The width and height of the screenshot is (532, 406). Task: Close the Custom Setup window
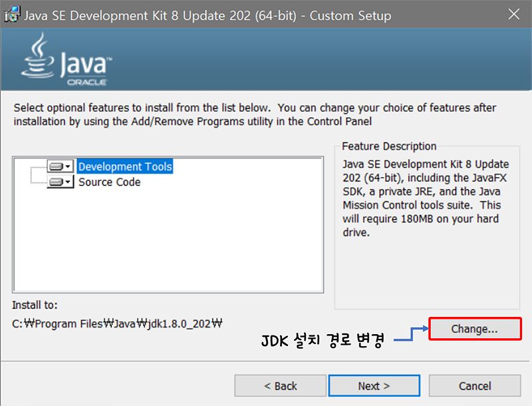[x=513, y=14]
